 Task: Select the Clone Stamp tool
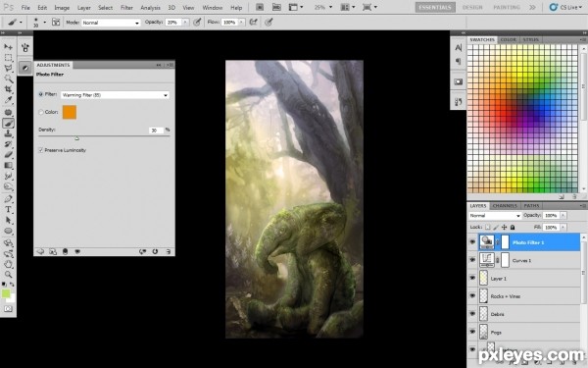tap(8, 133)
